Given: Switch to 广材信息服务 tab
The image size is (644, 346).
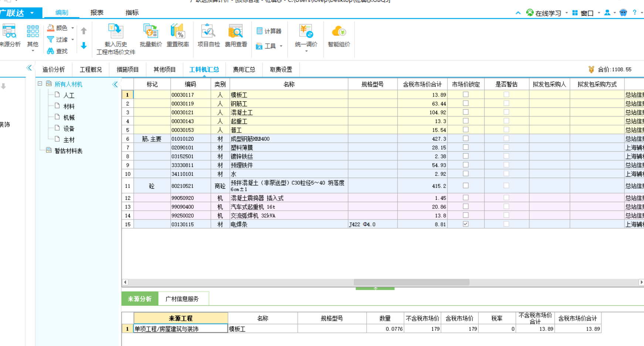Looking at the screenshot, I should tap(182, 299).
